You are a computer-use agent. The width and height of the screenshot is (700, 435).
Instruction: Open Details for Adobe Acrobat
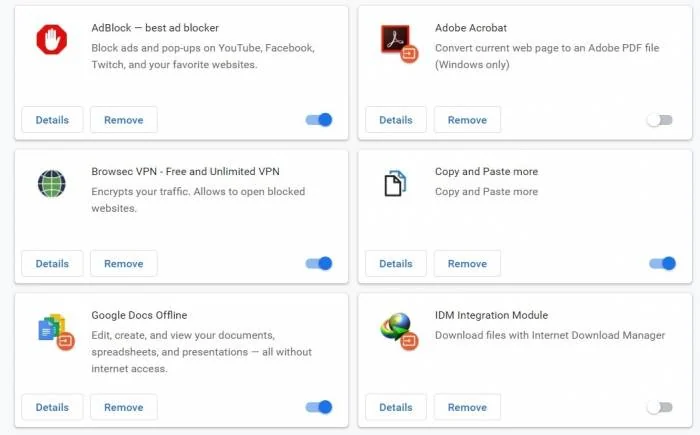point(396,120)
